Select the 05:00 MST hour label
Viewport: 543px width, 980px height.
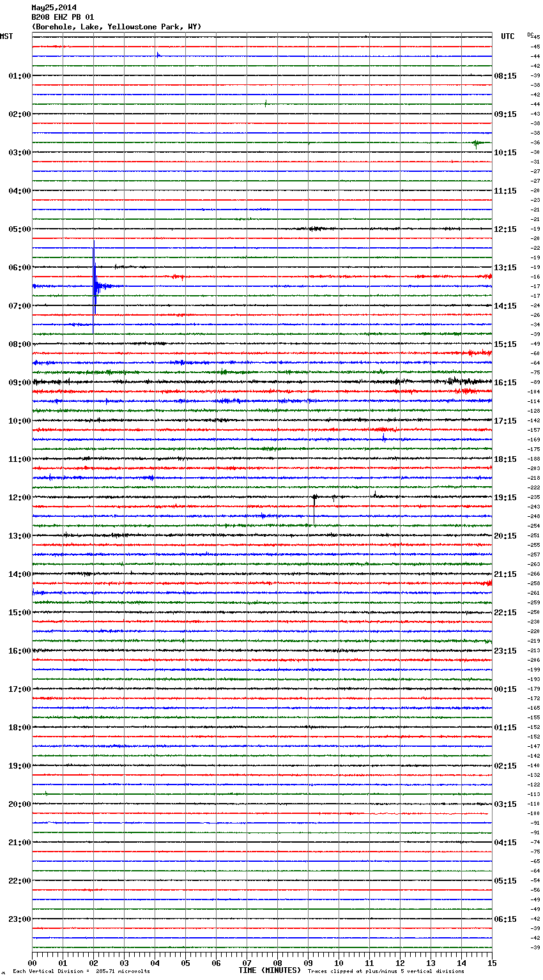pos(20,229)
